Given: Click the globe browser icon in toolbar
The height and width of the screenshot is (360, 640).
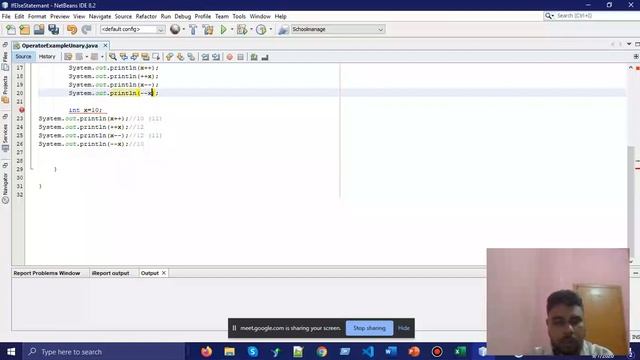Looking at the screenshot, I should 175,29.
